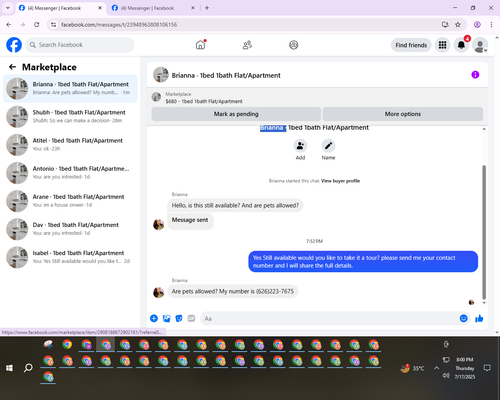Viewport: 500px width, 400px height.
Task: Open Windows taskbar search
Action: click(28, 368)
